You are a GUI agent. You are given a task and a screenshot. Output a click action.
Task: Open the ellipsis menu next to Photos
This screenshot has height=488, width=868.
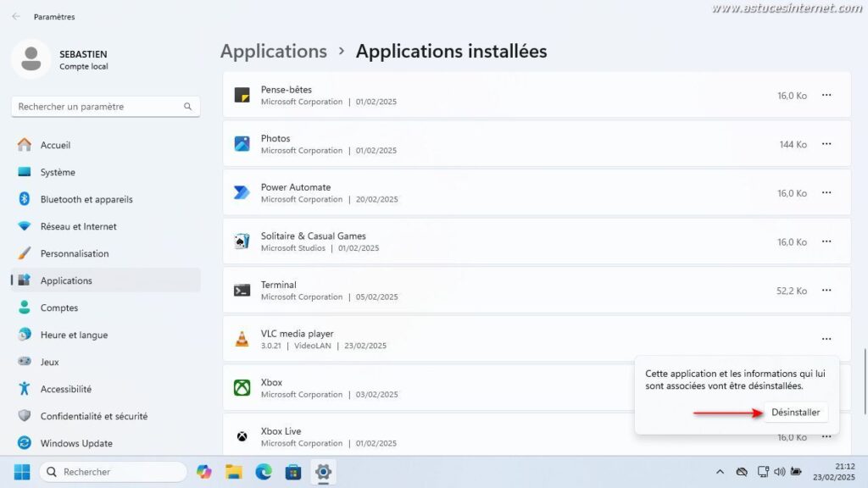click(x=826, y=143)
